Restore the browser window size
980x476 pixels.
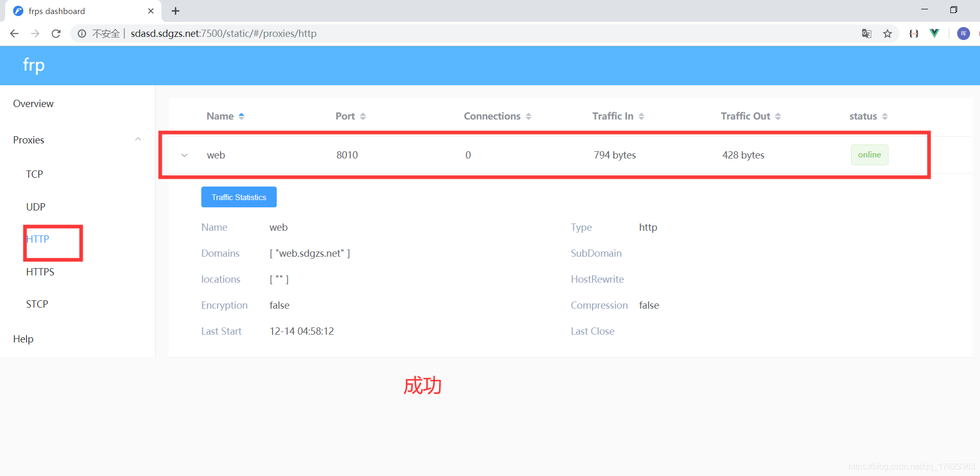tap(953, 9)
